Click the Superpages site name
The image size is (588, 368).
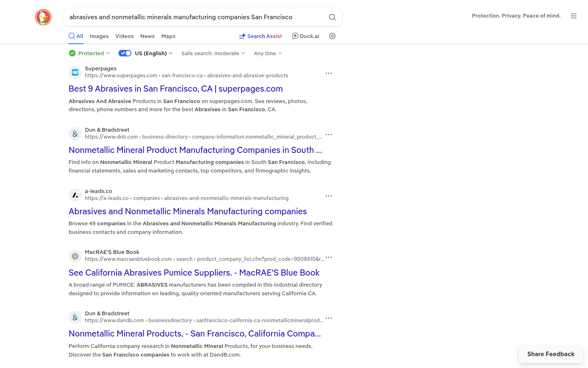tap(100, 69)
